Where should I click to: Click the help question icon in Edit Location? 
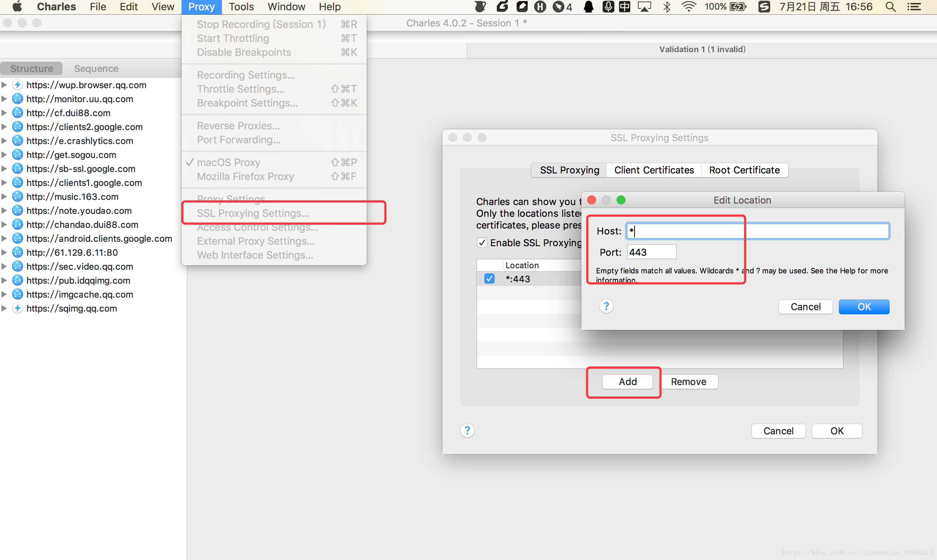(x=606, y=306)
